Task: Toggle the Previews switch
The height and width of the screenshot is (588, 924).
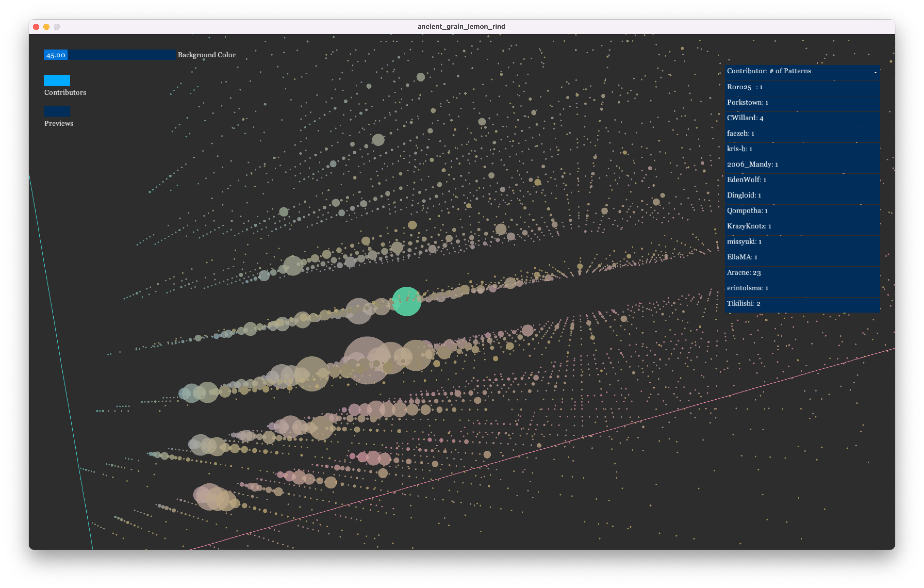Action: 57,111
